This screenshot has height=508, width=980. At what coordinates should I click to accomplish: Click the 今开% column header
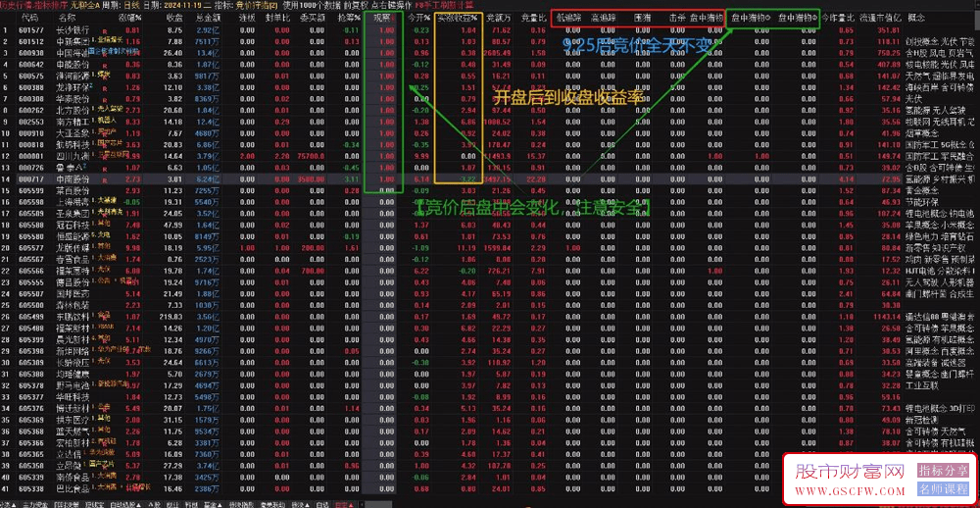(x=418, y=18)
